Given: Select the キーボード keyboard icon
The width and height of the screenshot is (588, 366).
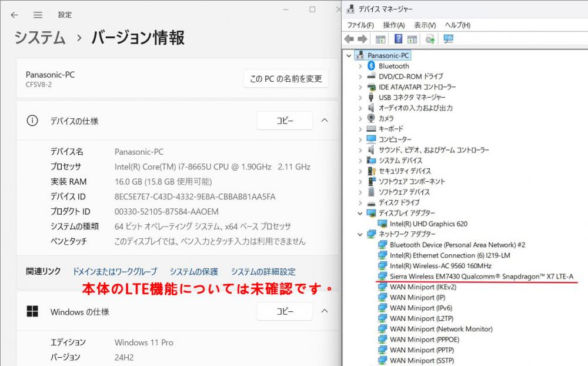Looking at the screenshot, I should click(371, 129).
